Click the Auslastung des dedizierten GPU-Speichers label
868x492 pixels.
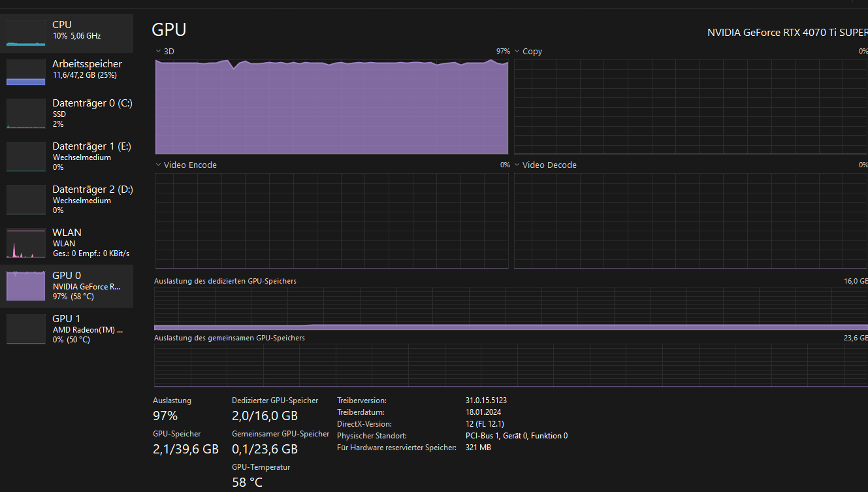(x=225, y=281)
